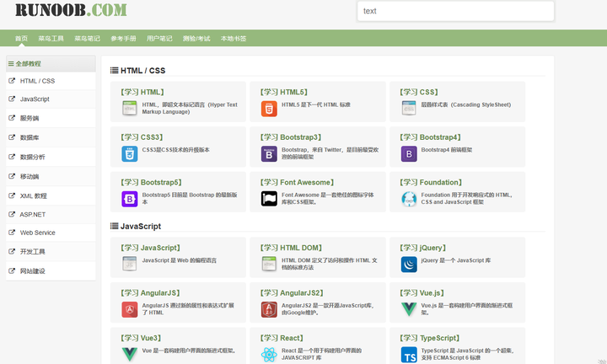
Task: Click external-link icon beside Web Service
Action: click(12, 232)
